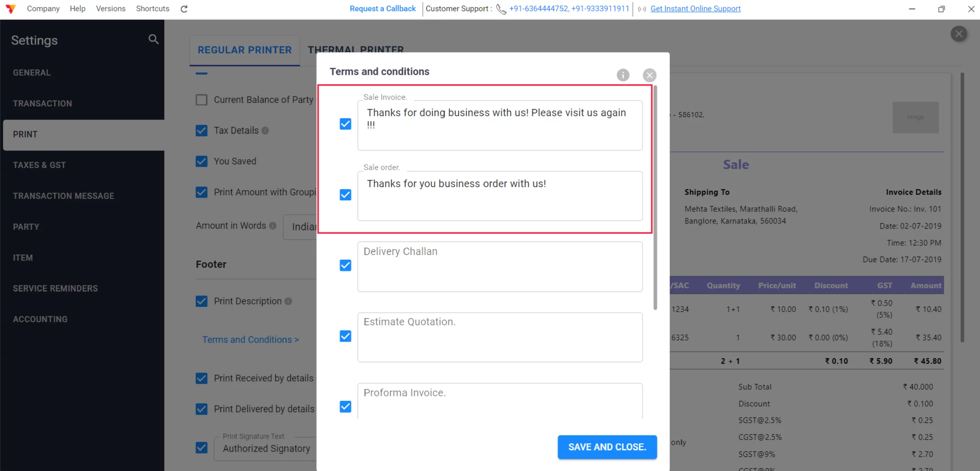Screen dimensions: 980x471
Task: Open the Taxes & GST settings section
Action: (x=39, y=165)
